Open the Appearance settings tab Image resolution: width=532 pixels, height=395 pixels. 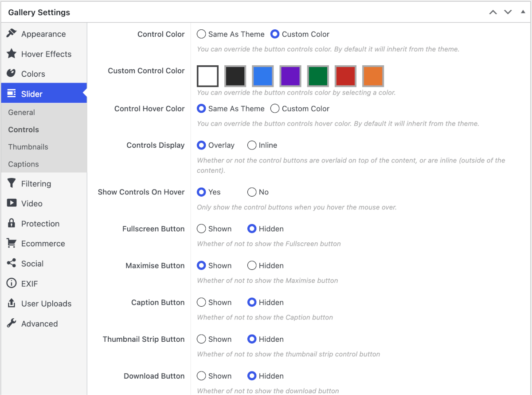[44, 34]
